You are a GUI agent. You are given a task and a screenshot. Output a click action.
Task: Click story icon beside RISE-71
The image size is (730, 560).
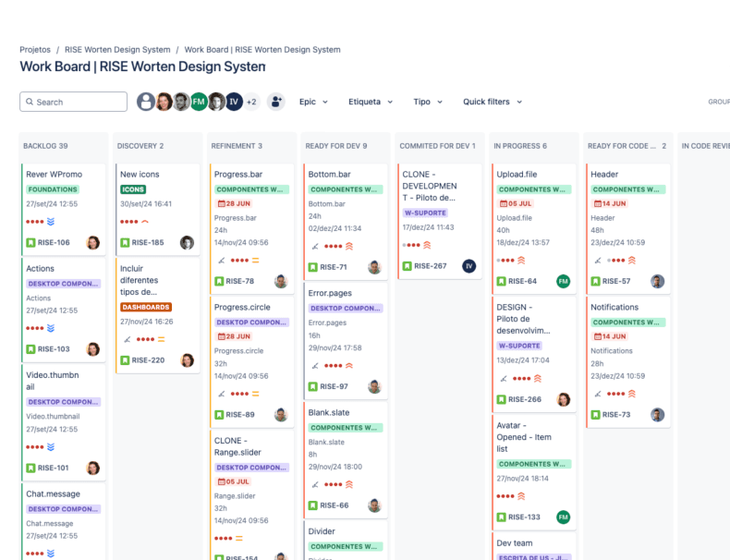313,267
